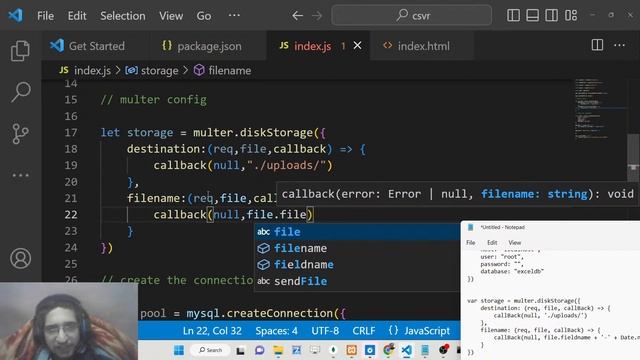Choose the 'filename' autocomplete suggestion
Screen dimensions: 640x360
click(357, 248)
